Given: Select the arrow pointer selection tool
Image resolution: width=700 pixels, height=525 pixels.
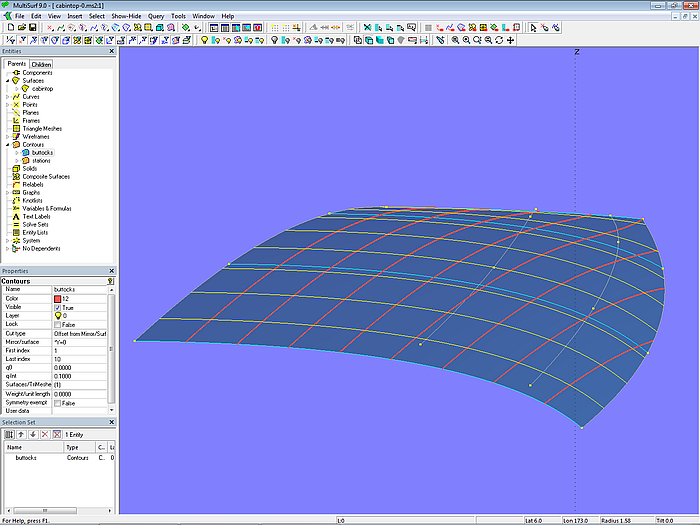Looking at the screenshot, I should click(x=534, y=28).
